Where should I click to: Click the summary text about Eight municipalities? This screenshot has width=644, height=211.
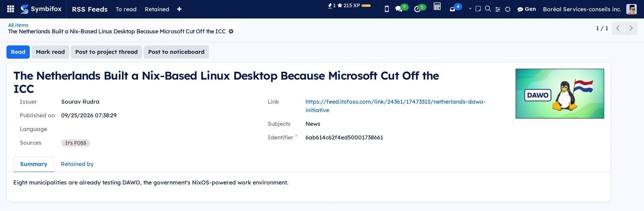[151, 182]
